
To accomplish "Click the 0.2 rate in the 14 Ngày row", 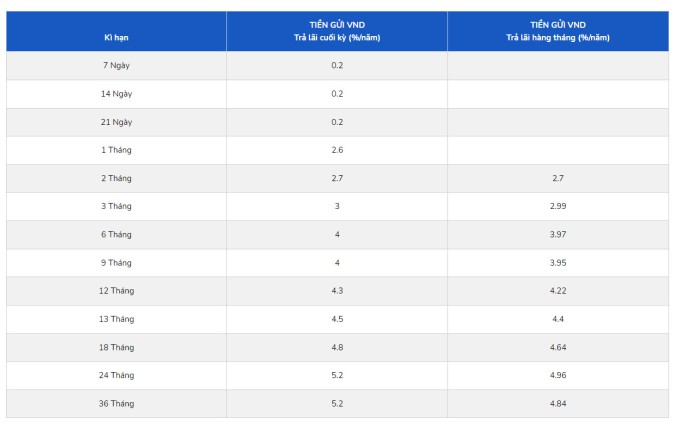I will [337, 94].
